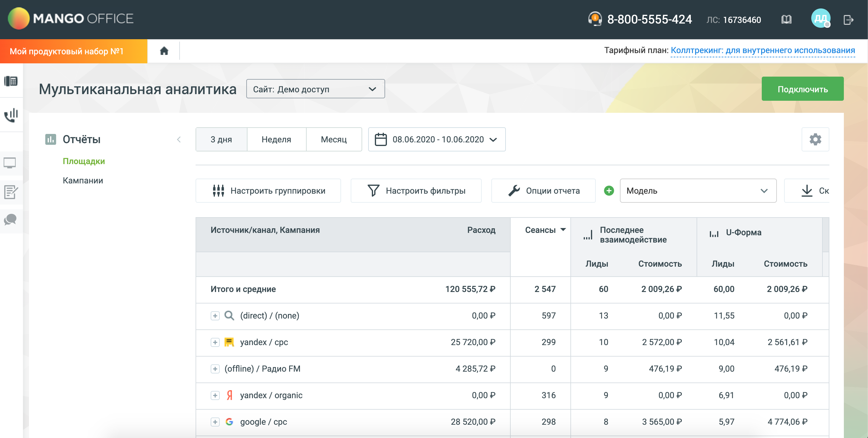The image size is (868, 438).
Task: Click the Reports chart icon
Action: [x=50, y=139]
